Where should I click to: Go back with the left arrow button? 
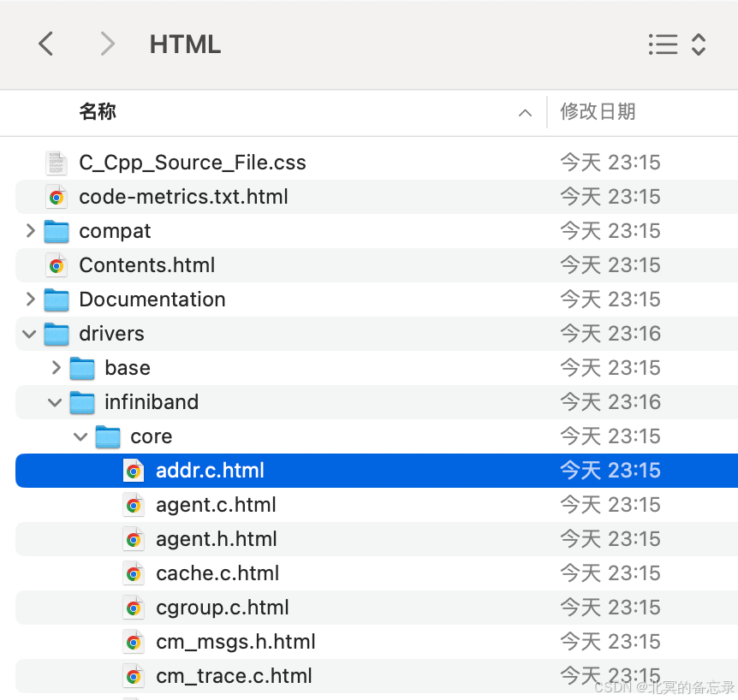45,44
